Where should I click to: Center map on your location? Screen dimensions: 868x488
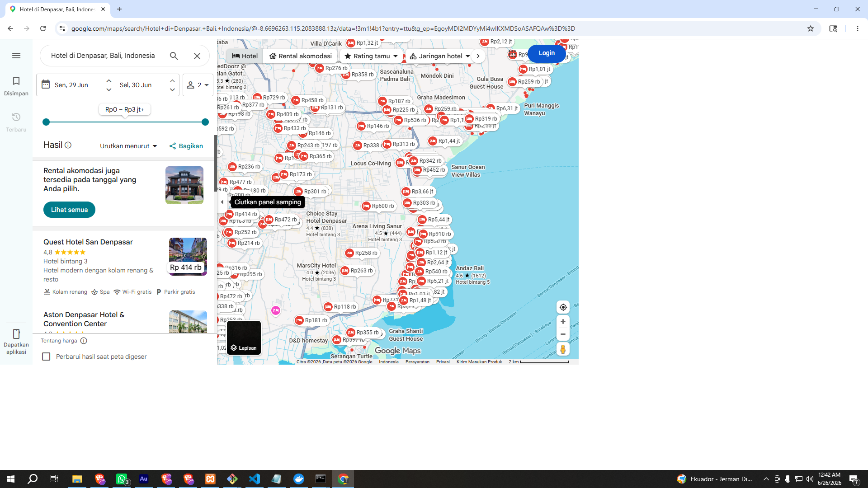click(563, 307)
